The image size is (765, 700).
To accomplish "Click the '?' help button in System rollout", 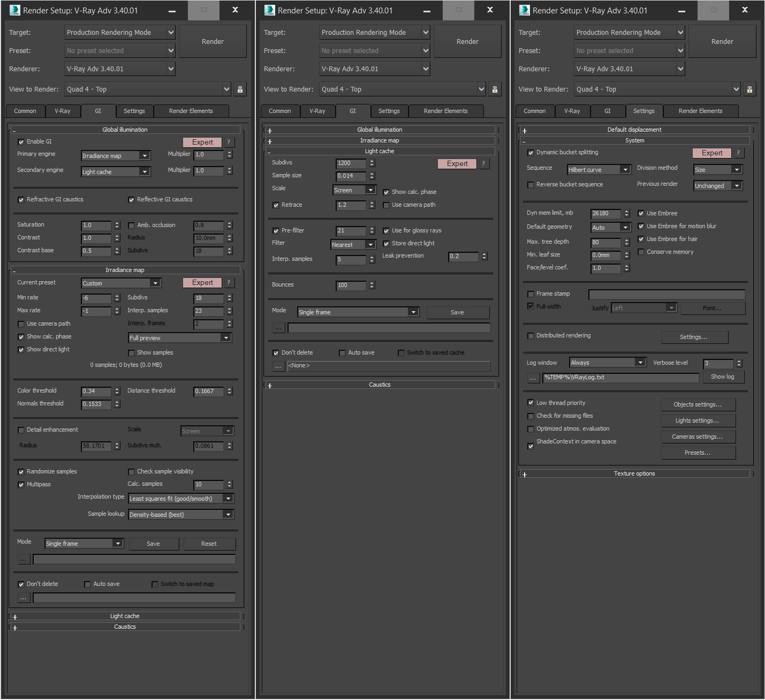I will [738, 153].
